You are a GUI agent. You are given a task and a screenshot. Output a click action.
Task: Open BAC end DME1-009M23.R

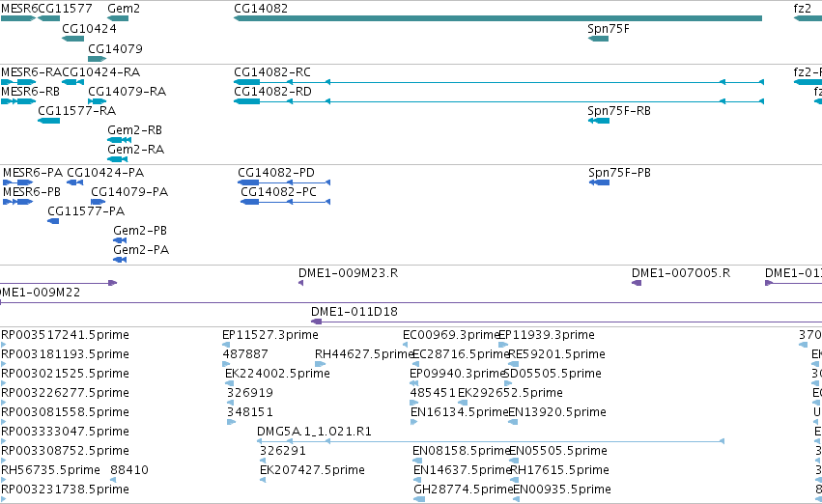[348, 273]
